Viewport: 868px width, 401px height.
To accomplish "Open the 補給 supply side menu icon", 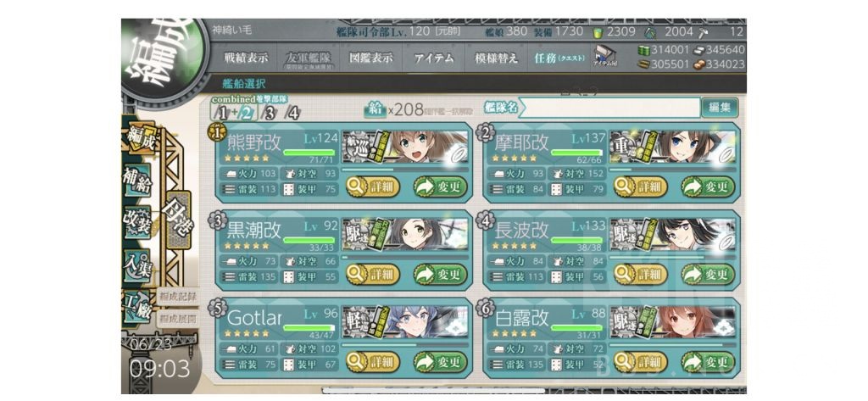I will tap(136, 181).
